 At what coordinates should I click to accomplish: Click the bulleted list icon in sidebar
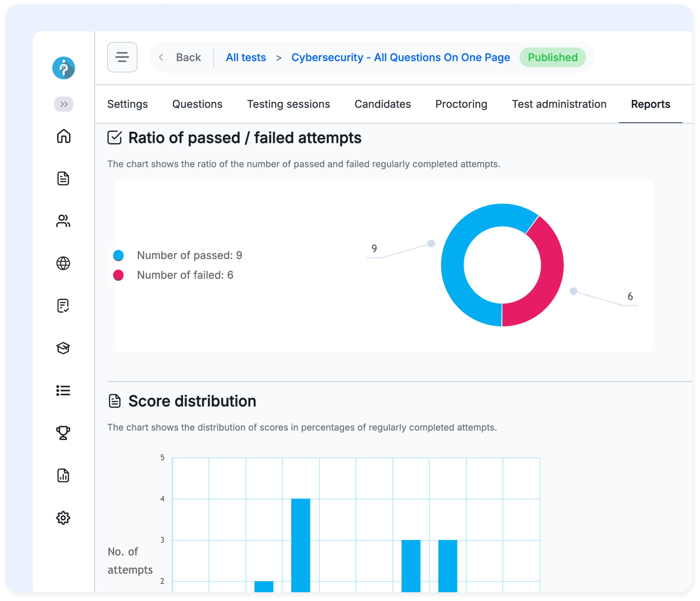(x=63, y=391)
